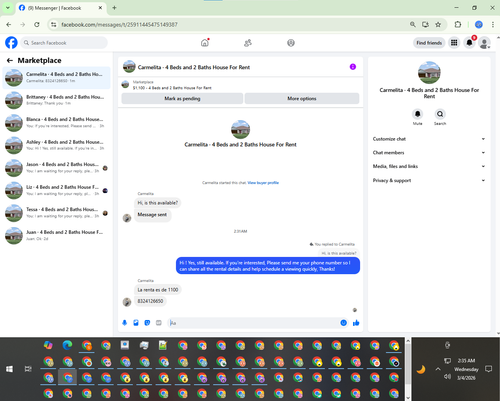Image resolution: width=500 pixels, height=401 pixels.
Task: Open the tab search dropdown in Chrome
Action: (8, 8)
